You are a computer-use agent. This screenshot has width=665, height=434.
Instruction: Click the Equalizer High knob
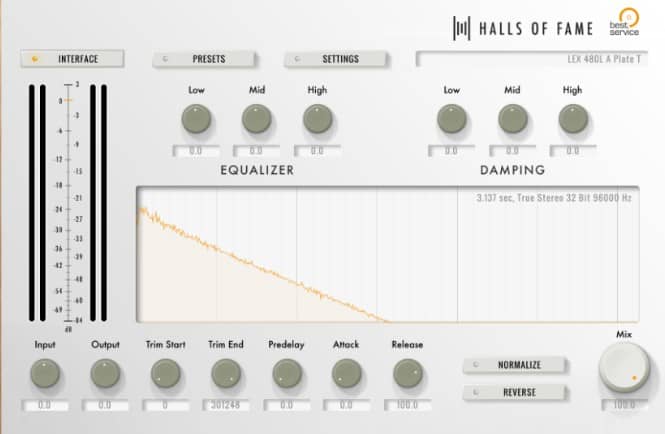[318, 119]
